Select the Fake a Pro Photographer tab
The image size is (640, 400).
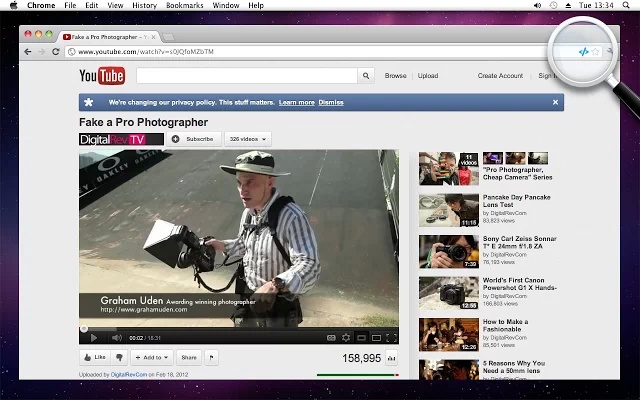coord(109,37)
